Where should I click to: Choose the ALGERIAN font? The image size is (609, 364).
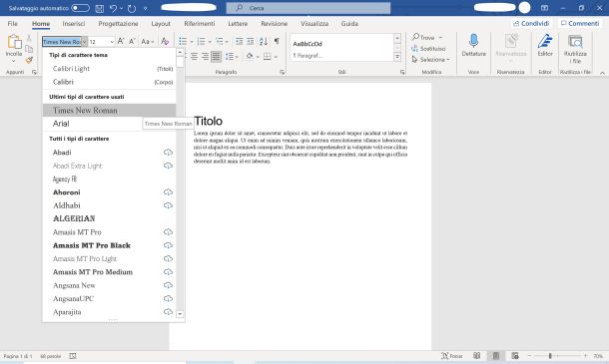click(x=110, y=218)
